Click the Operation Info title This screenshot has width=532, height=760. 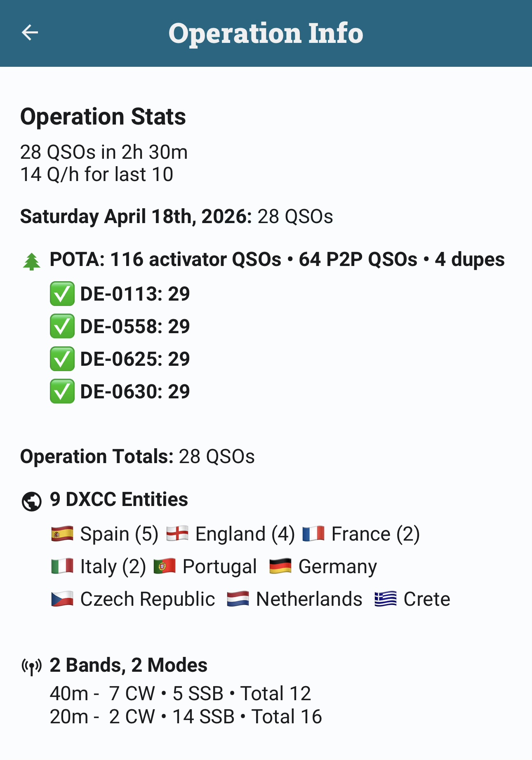(266, 33)
